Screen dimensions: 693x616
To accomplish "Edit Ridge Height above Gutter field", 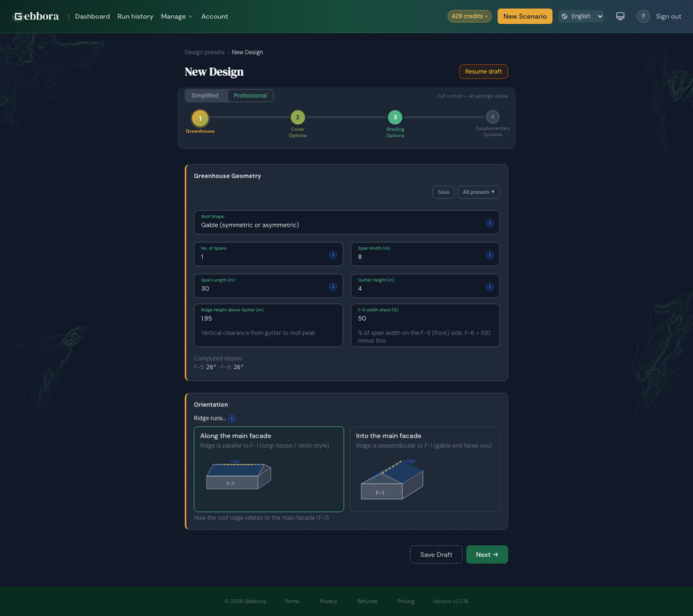I will (269, 325).
